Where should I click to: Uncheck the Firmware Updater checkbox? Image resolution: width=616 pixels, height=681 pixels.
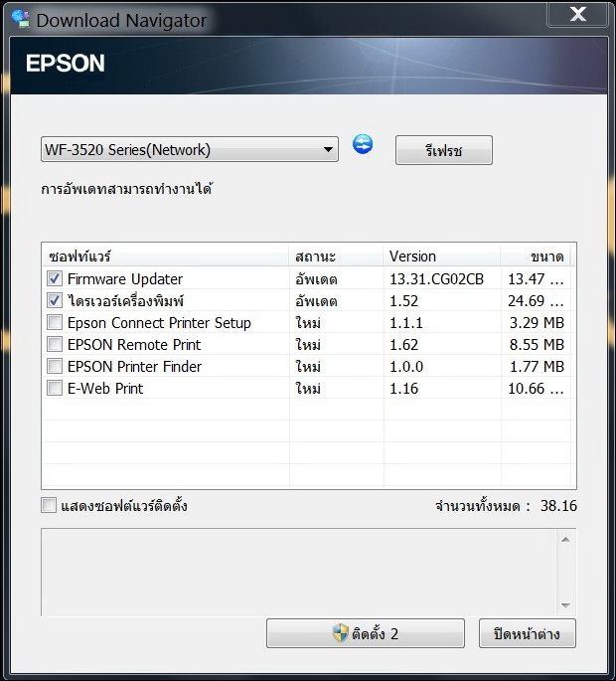(55, 278)
